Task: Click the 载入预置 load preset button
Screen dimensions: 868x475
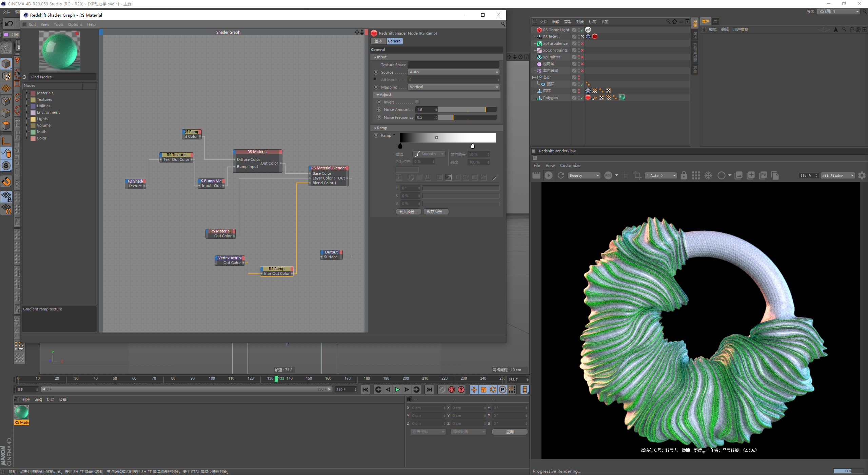Action: point(408,212)
